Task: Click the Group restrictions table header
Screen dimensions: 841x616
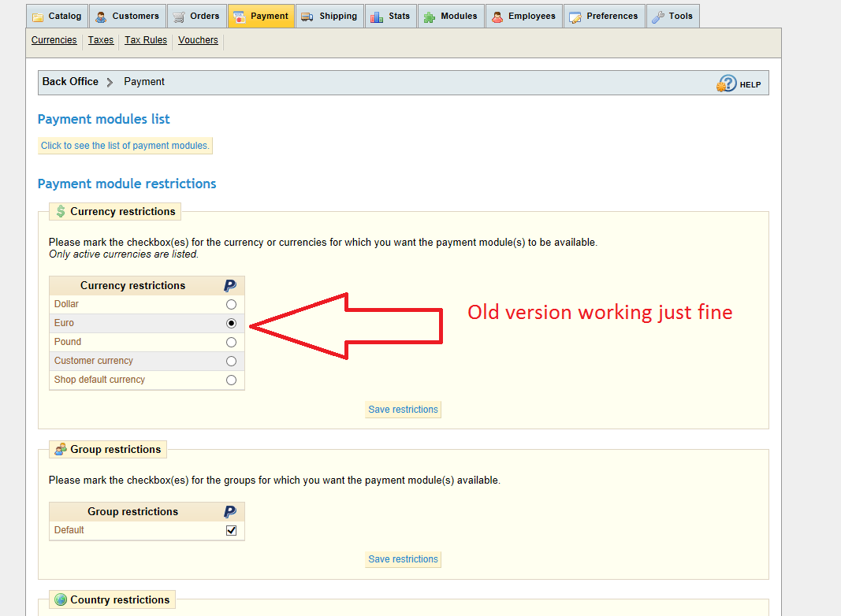Action: click(x=133, y=511)
